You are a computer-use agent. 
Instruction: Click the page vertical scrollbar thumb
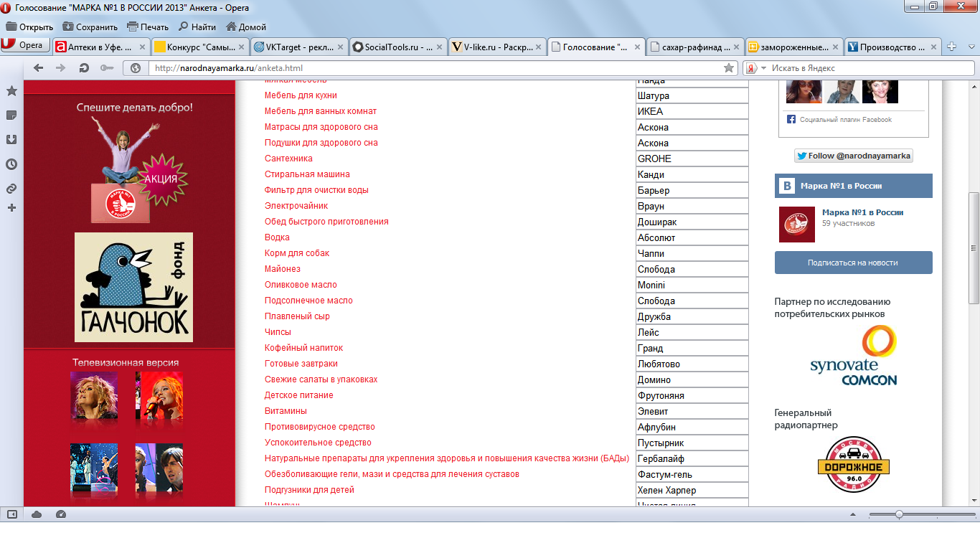click(x=974, y=247)
